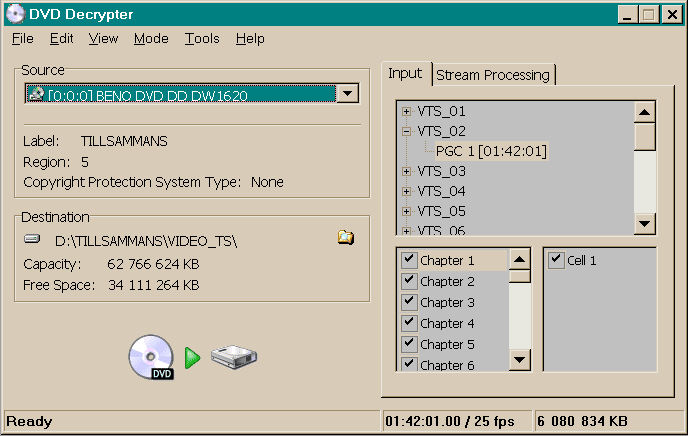Open the File menu
This screenshot has width=688, height=436.
[22, 38]
